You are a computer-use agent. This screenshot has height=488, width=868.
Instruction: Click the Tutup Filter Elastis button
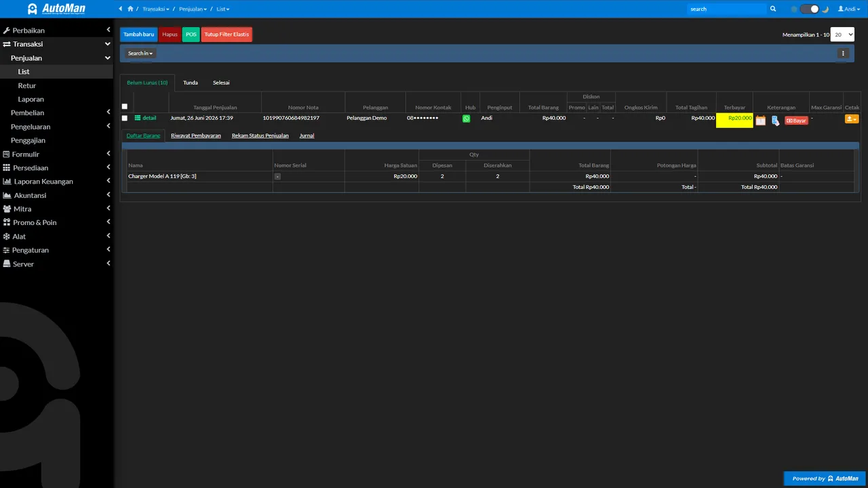point(226,35)
